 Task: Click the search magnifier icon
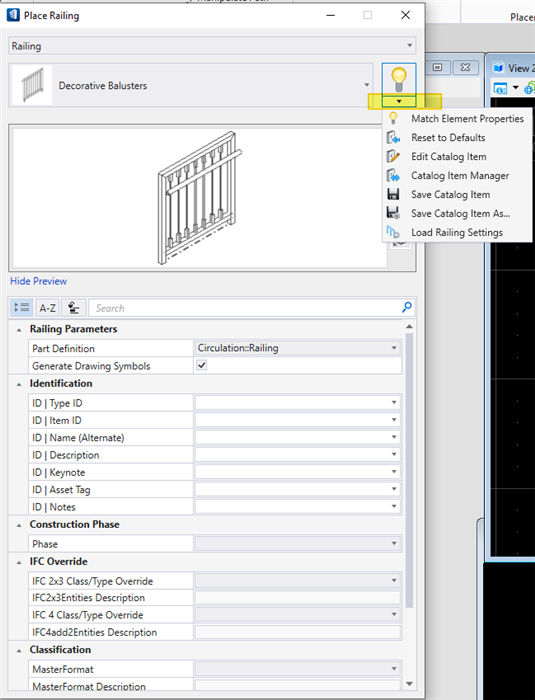407,307
